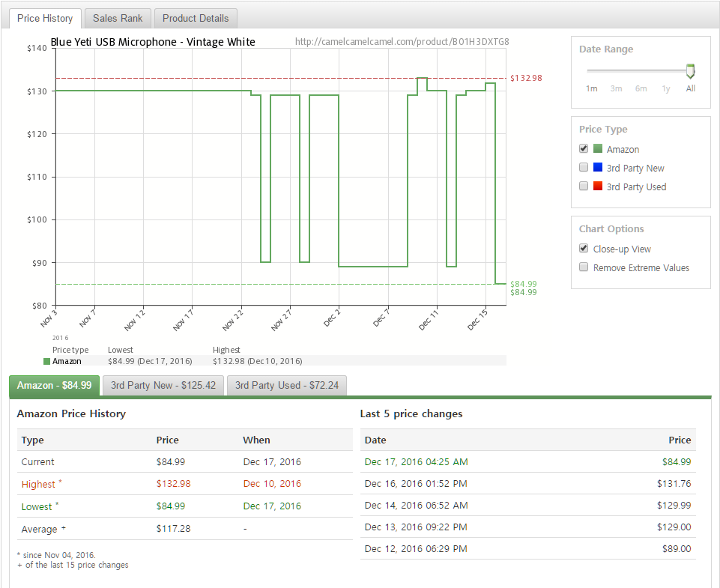Click the camelcamelcamel.com product URL
Screen dimensions: 720x588
click(x=402, y=42)
